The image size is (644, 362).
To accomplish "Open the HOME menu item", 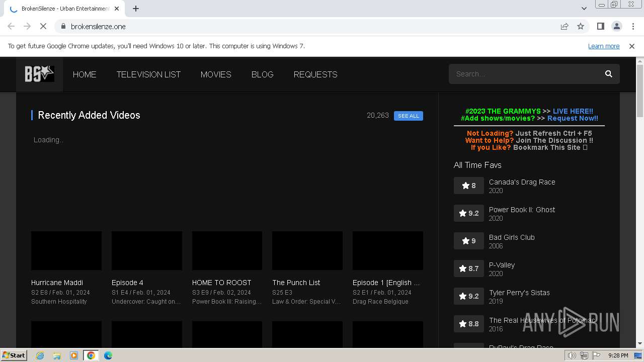I will coord(85,74).
